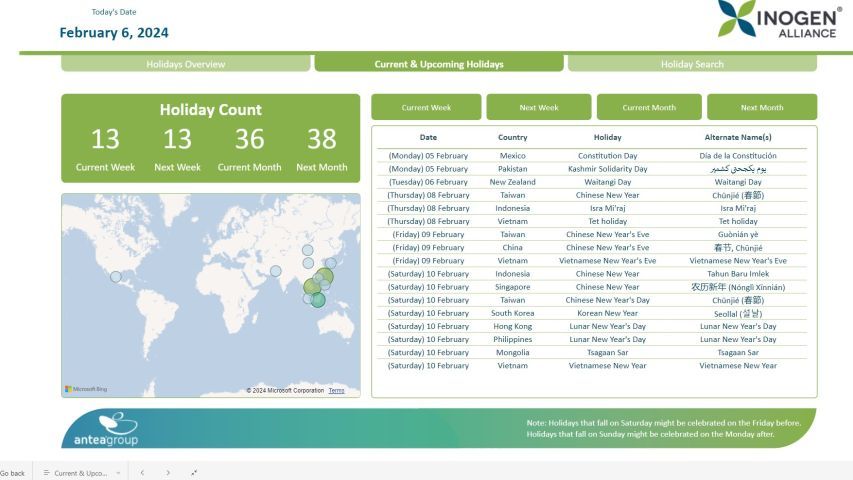Open the page selector dropdown

[81, 472]
